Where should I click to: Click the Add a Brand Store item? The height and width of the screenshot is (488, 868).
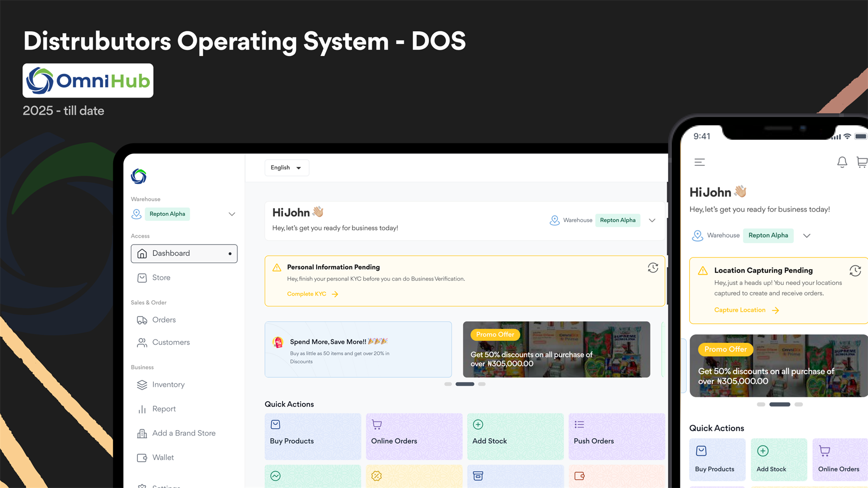[184, 434]
